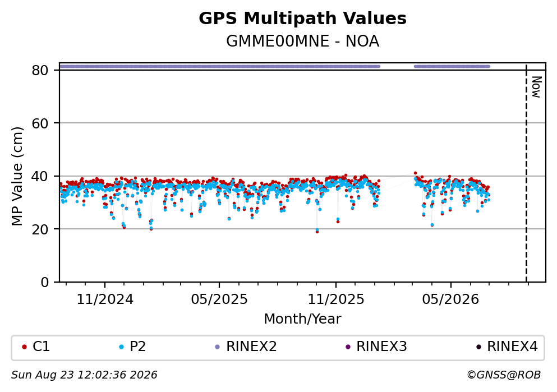Screen dimensions: 557x392
Task: Click the RINEX4 dark legend dot
Action: pos(478,347)
